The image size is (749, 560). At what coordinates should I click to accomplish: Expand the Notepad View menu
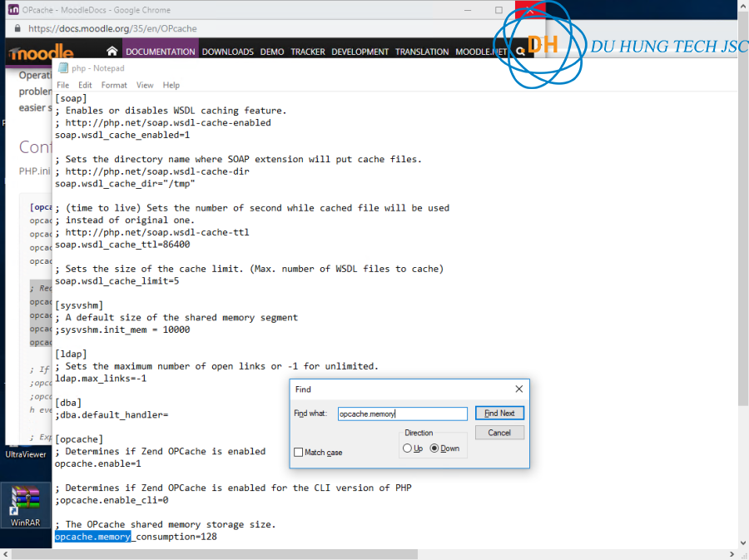pos(145,85)
